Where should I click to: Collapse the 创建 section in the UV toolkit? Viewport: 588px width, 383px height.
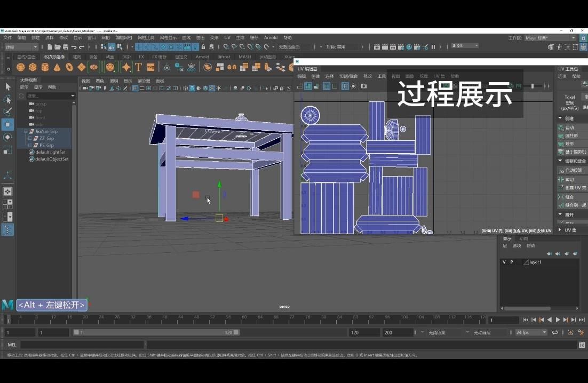tap(559, 118)
